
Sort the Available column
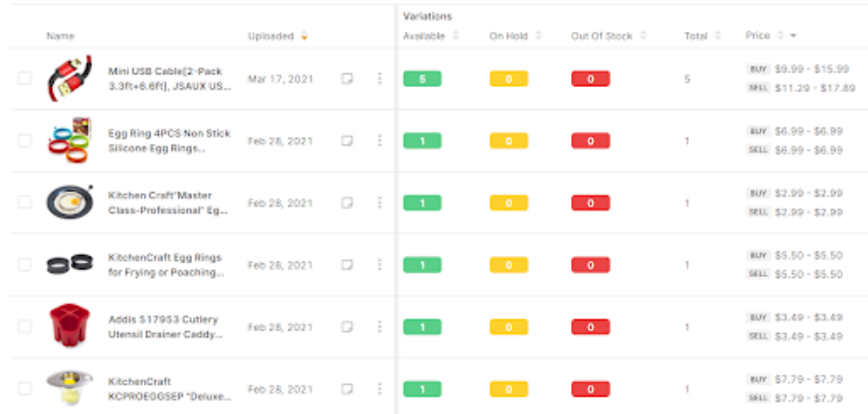click(455, 37)
